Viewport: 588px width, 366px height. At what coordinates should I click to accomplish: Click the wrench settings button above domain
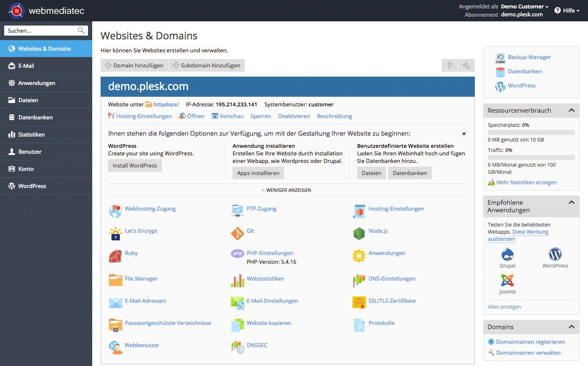pyautogui.click(x=466, y=65)
